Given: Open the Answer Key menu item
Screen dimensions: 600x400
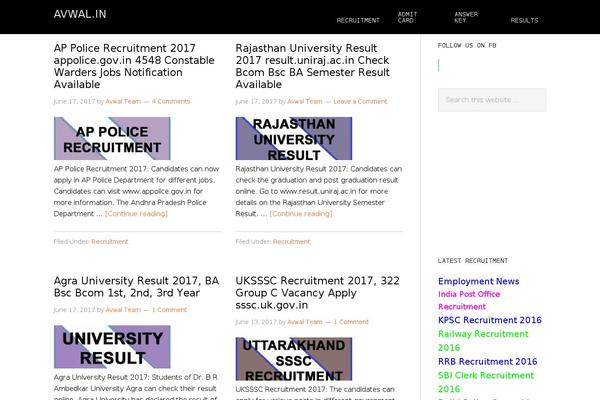Looking at the screenshot, I should click(466, 17).
